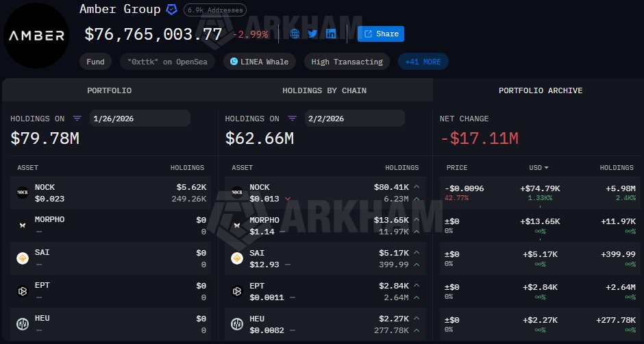
Task: Click the green up arrow next to $2.27K
Action: click(417, 319)
